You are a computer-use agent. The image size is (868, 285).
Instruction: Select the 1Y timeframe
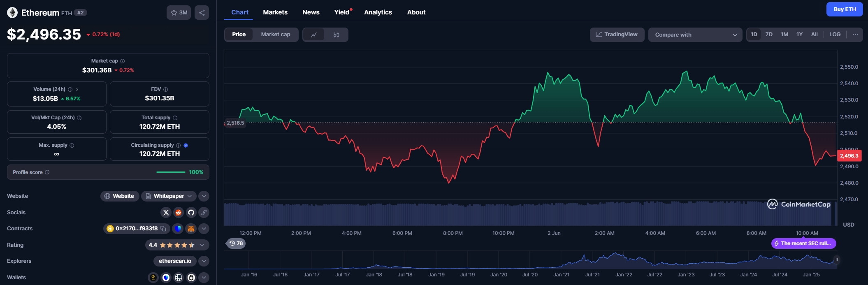pyautogui.click(x=799, y=35)
